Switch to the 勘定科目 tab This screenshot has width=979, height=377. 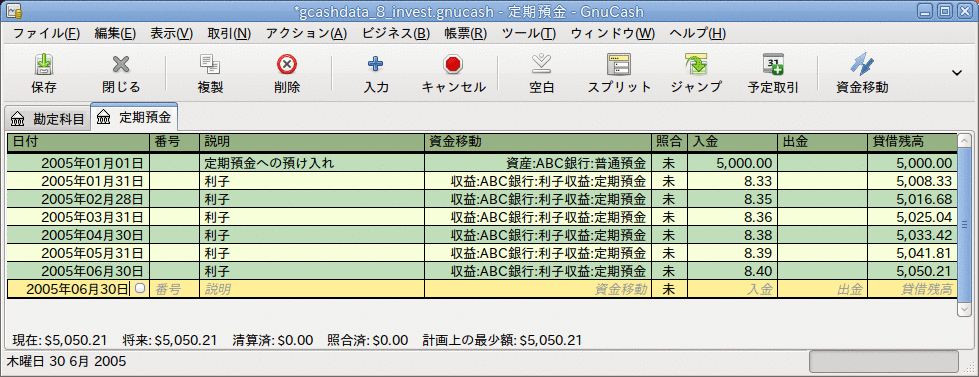(47, 118)
